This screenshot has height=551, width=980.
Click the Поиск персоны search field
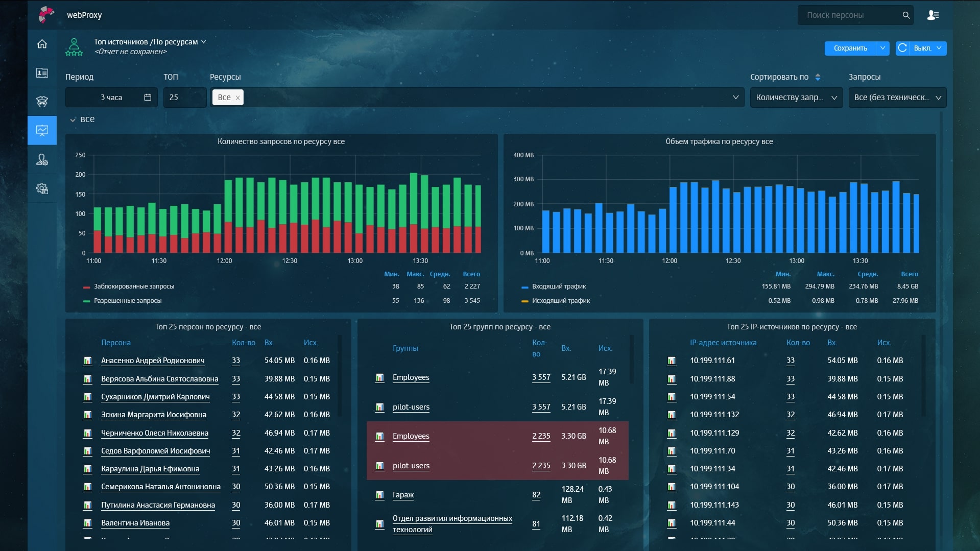(848, 15)
